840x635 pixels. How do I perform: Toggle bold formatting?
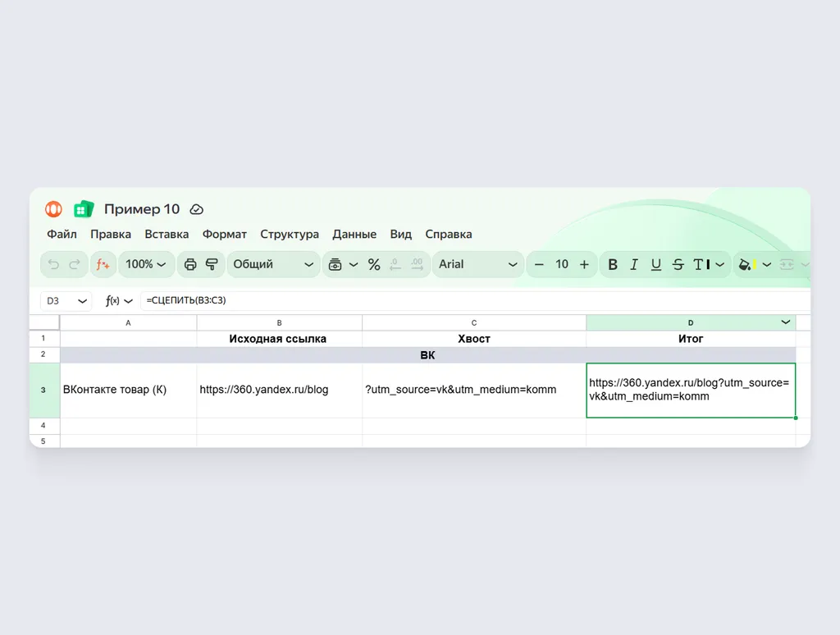(x=613, y=264)
